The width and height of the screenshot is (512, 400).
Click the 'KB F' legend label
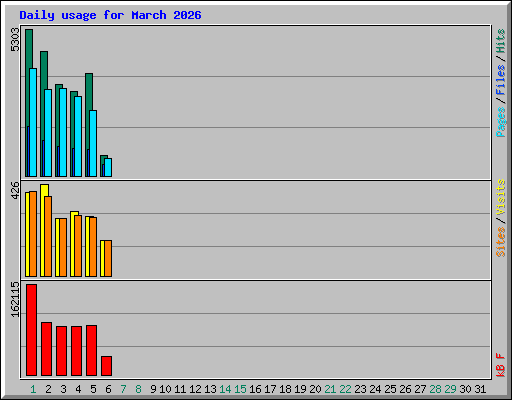pyautogui.click(x=501, y=365)
